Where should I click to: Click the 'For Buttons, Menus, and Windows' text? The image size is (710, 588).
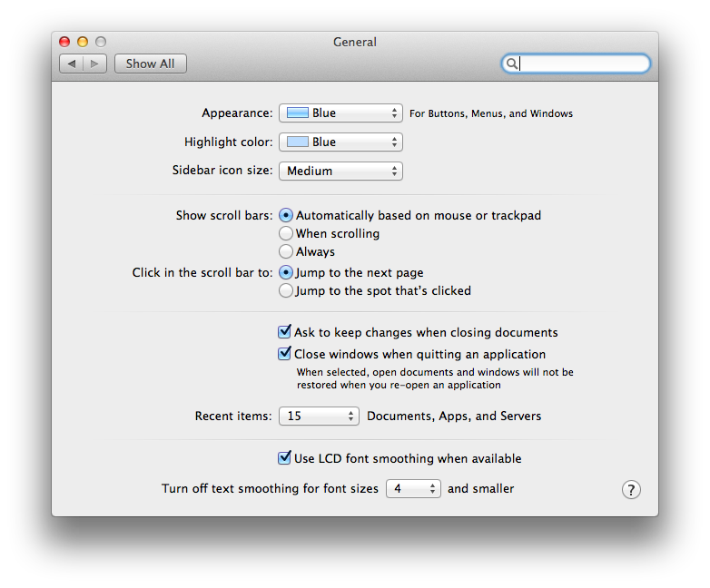(491, 113)
